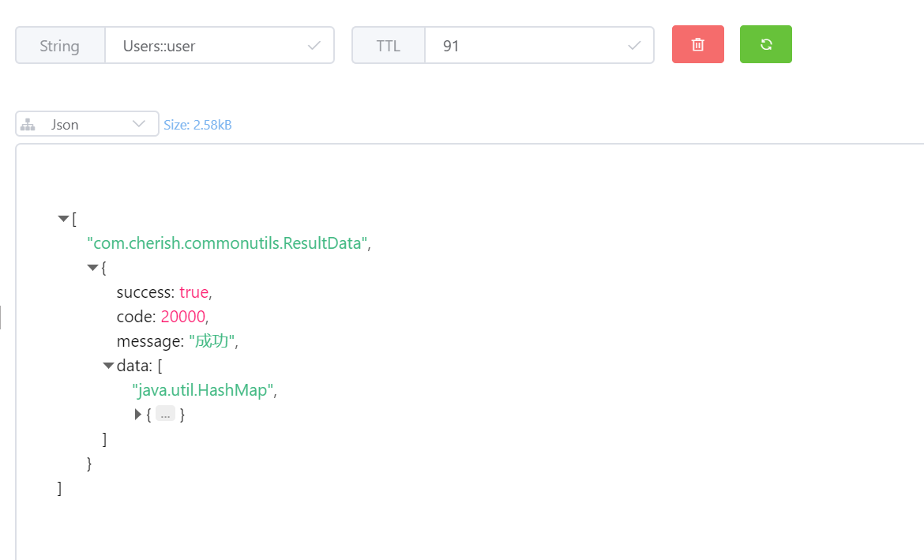Image resolution: width=924 pixels, height=560 pixels.
Task: Collapse the data array node
Action: click(108, 365)
